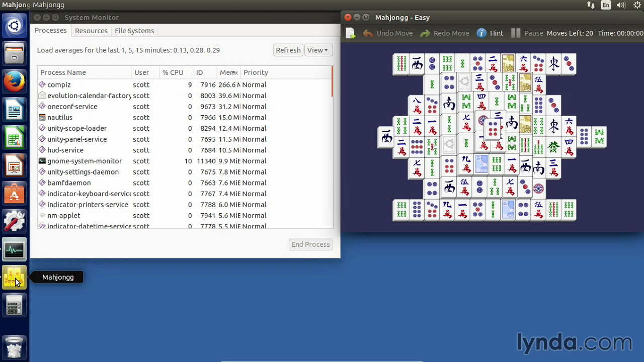This screenshot has width=644, height=362.
Task: Click the Undo Move button
Action: pos(387,33)
